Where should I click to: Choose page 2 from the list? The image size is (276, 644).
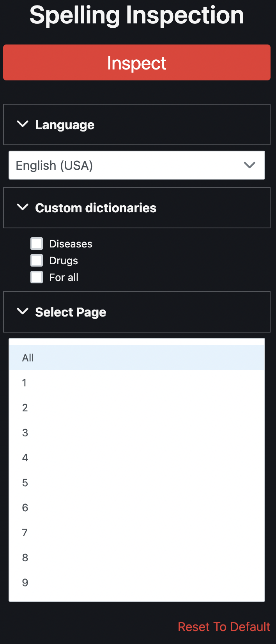tap(25, 407)
